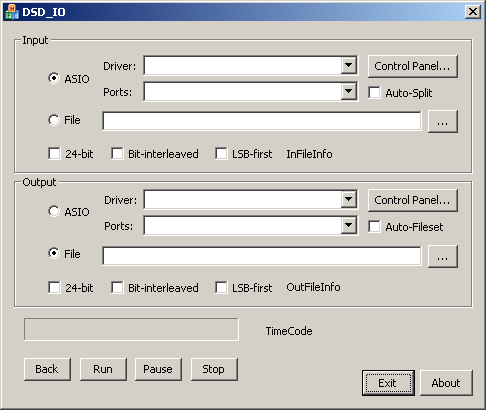Select the Output ASIO radio button
The image size is (486, 410).
(54, 211)
